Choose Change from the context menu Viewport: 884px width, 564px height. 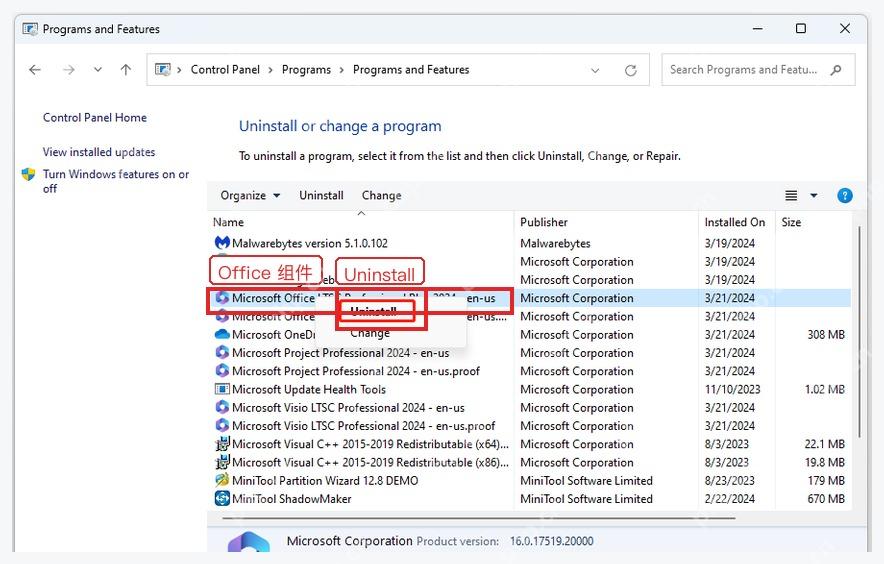tap(370, 333)
